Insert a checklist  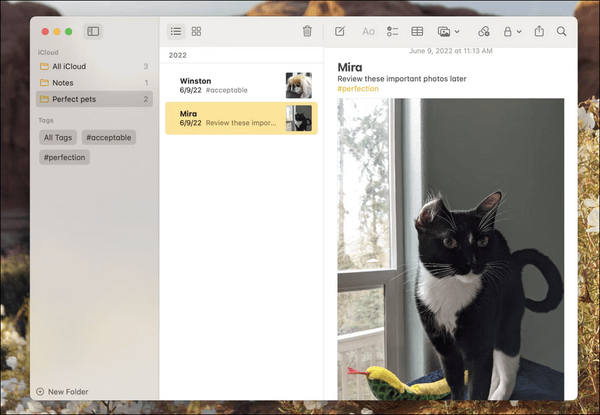[392, 31]
